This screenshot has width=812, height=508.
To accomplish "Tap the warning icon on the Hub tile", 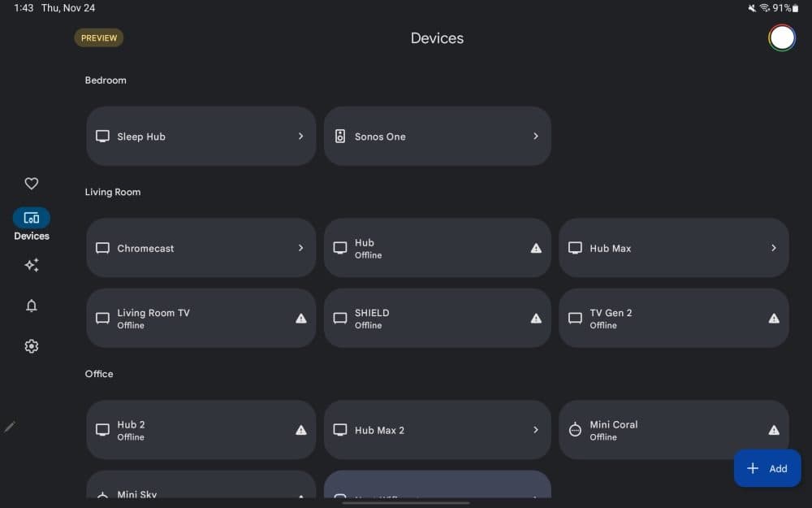I will coord(534,248).
